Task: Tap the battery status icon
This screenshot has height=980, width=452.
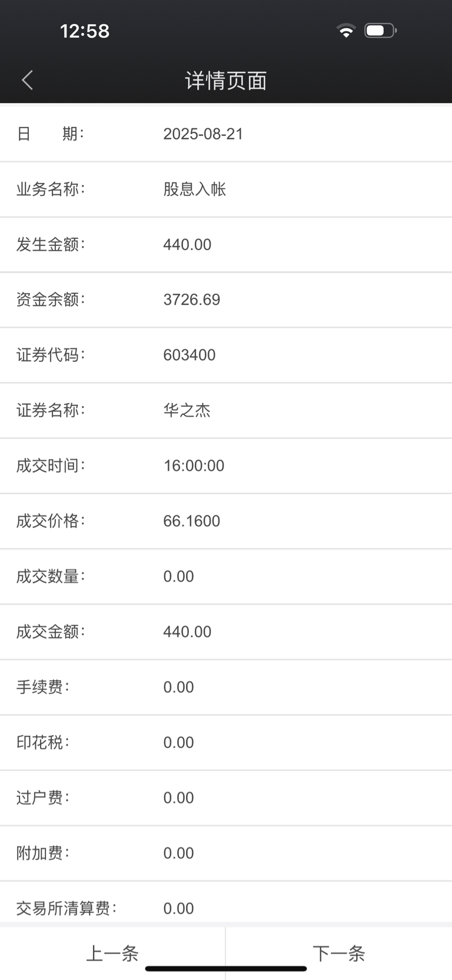Action: [380, 31]
